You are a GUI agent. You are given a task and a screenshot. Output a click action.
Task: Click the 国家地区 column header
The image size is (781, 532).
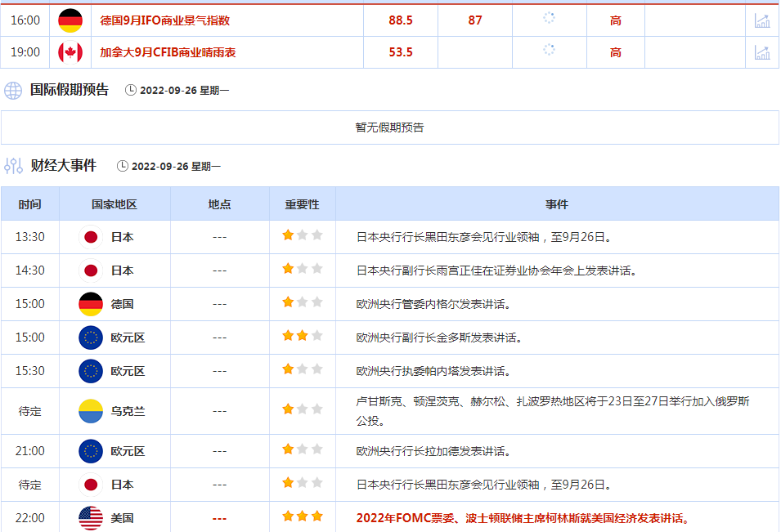tap(114, 204)
